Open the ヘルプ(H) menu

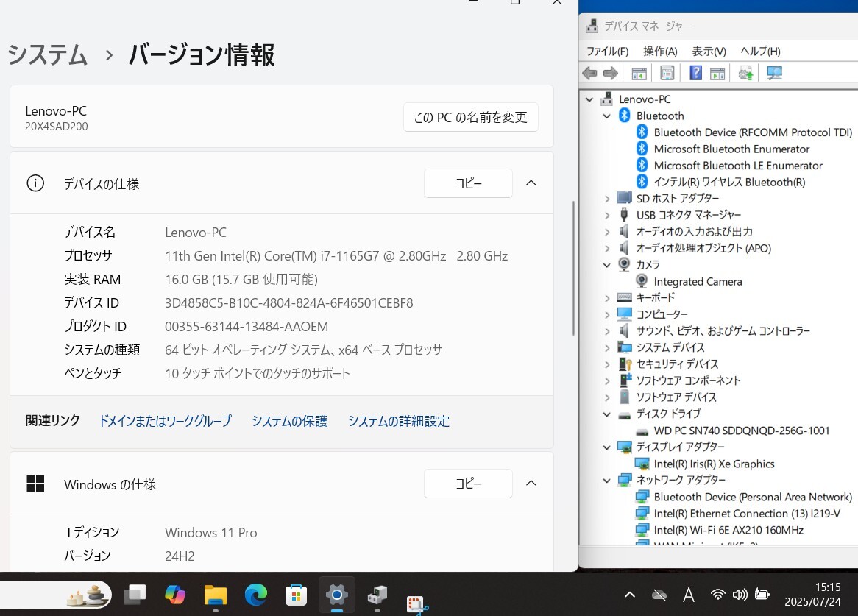pyautogui.click(x=760, y=52)
